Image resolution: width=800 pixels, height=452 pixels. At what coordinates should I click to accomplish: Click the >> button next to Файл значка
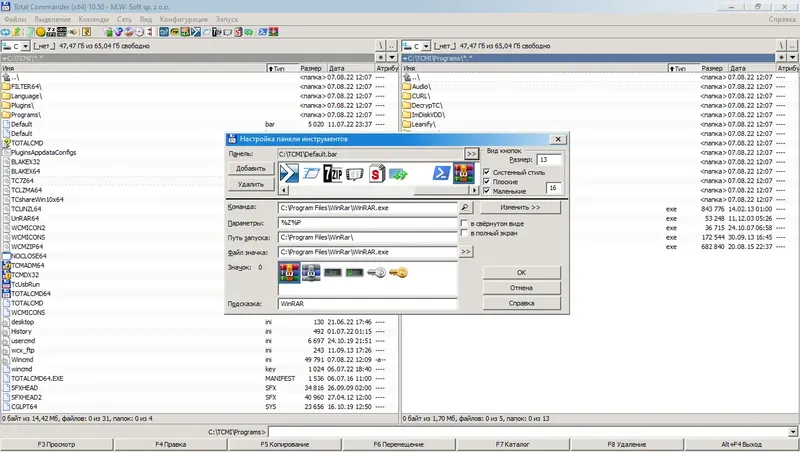point(465,252)
